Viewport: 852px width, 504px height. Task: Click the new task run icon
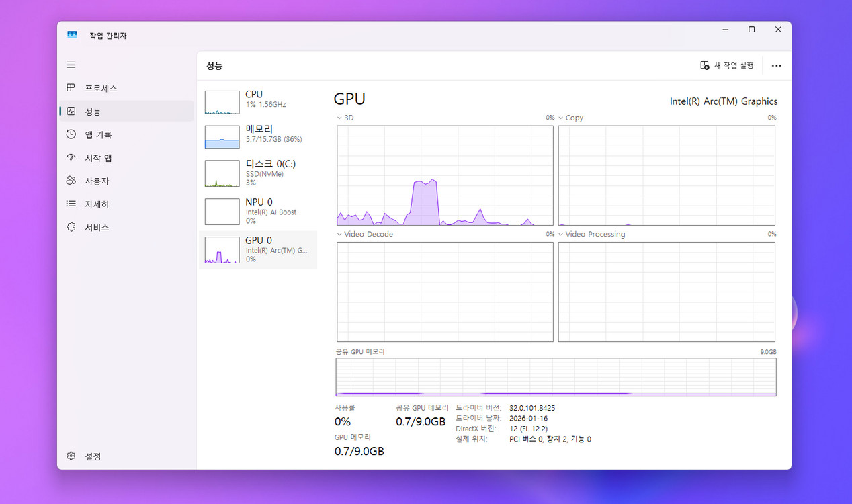pos(704,65)
